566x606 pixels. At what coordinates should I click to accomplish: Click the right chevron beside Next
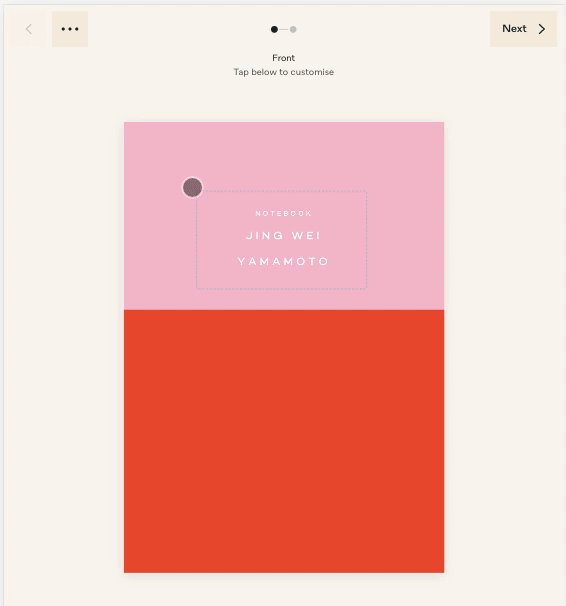542,29
